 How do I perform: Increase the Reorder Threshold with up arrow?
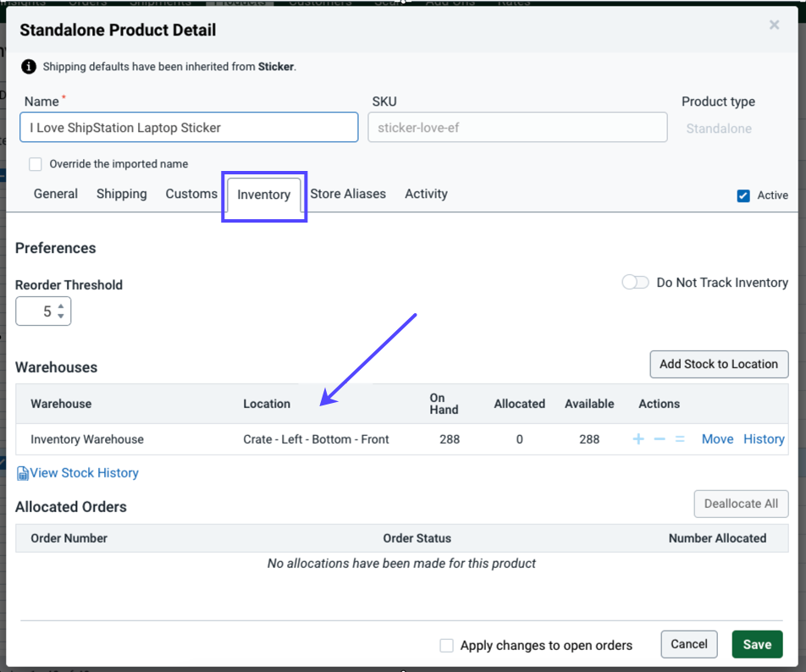click(x=61, y=306)
